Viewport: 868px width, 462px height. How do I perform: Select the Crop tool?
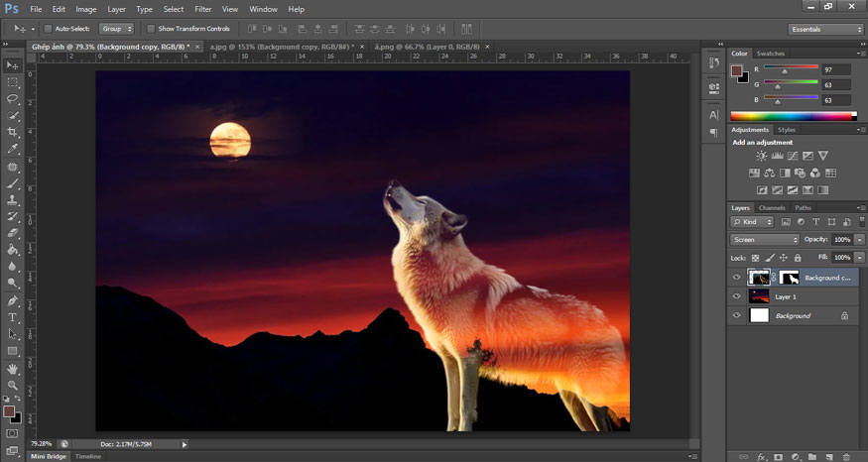(x=13, y=132)
